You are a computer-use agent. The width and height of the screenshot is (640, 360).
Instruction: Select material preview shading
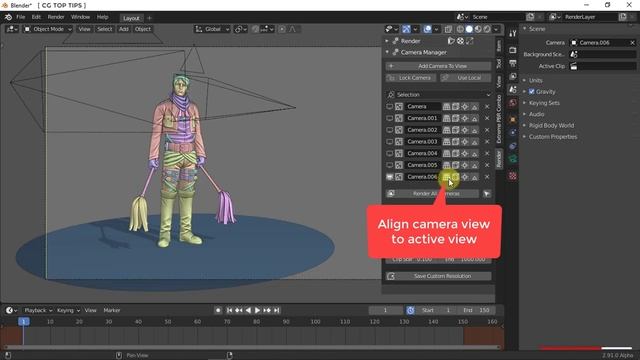pyautogui.click(x=478, y=29)
